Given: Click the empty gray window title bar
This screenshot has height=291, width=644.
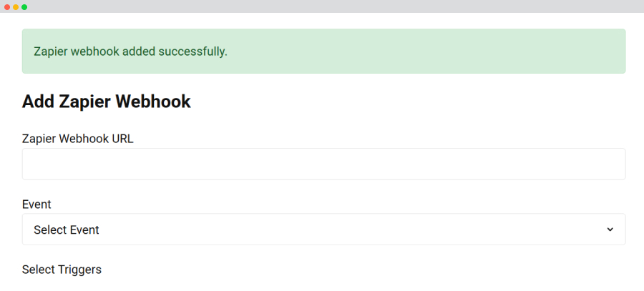Looking at the screenshot, I should click(322, 6).
